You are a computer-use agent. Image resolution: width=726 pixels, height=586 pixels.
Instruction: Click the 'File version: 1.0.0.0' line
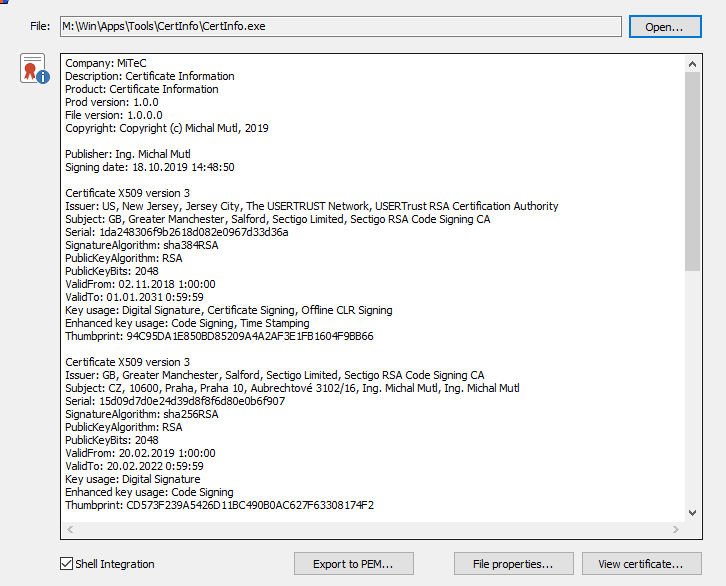coord(114,115)
